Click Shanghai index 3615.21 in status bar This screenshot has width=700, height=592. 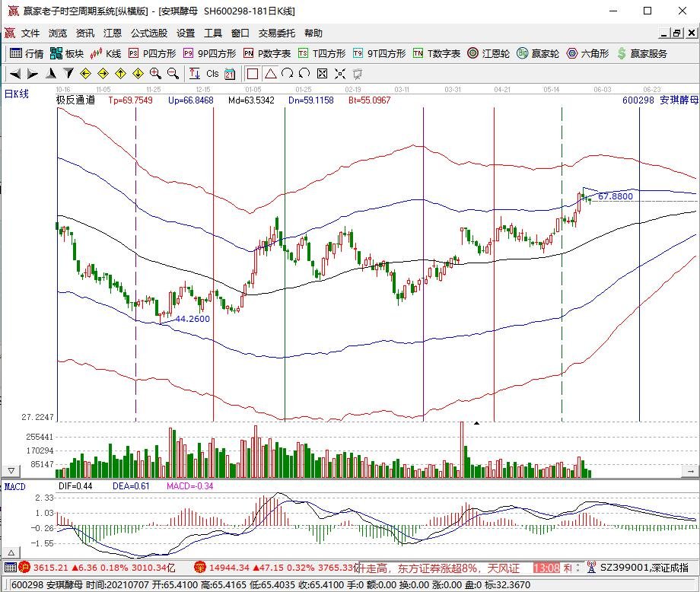(x=51, y=568)
